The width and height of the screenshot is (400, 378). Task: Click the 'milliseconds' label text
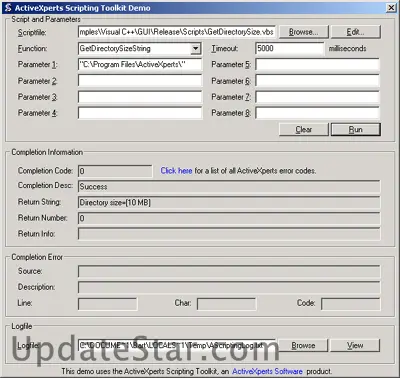347,49
